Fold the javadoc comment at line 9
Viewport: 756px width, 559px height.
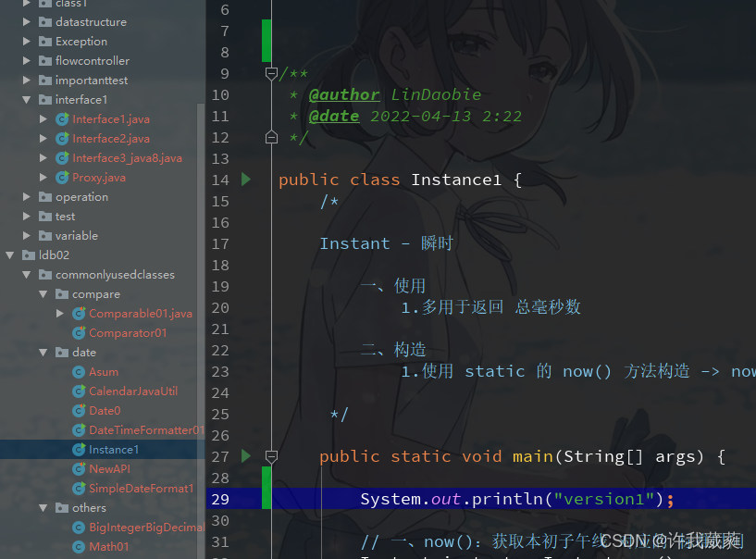click(x=270, y=72)
